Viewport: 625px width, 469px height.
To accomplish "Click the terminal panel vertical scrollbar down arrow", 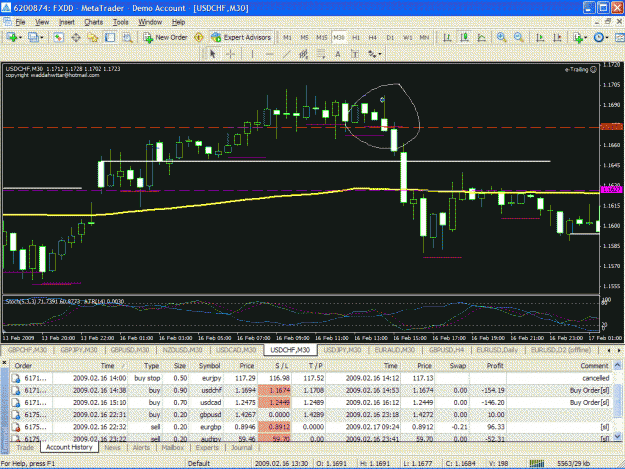I will point(617,437).
